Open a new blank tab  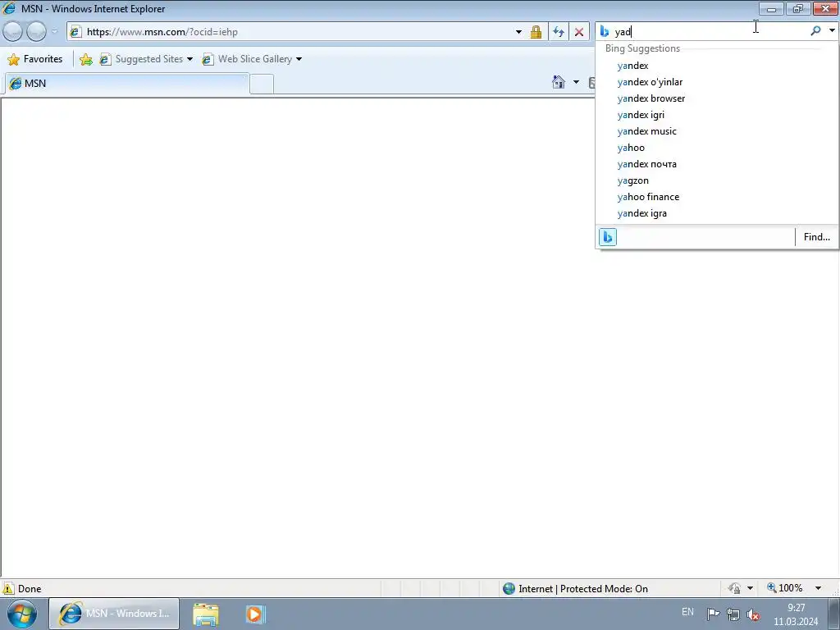coord(262,84)
